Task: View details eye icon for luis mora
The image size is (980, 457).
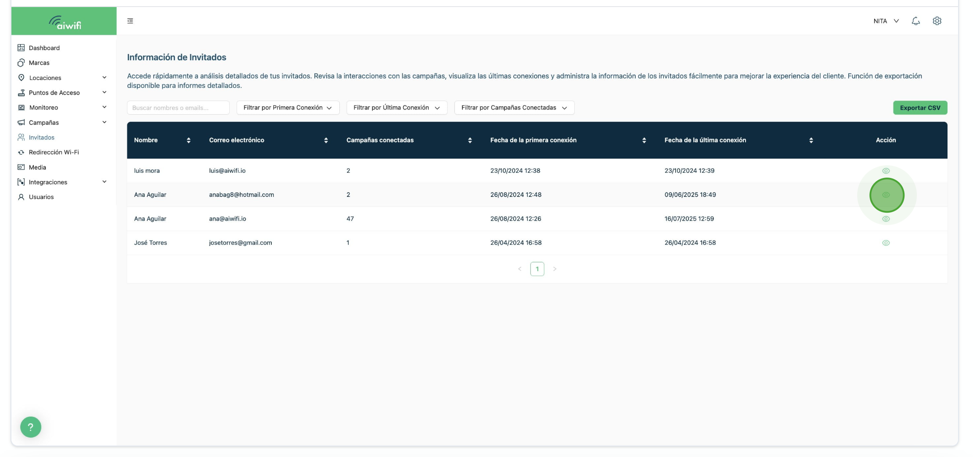Action: 886,171
